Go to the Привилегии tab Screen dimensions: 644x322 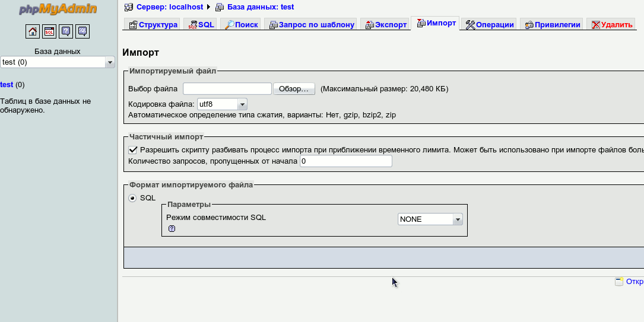point(551,24)
